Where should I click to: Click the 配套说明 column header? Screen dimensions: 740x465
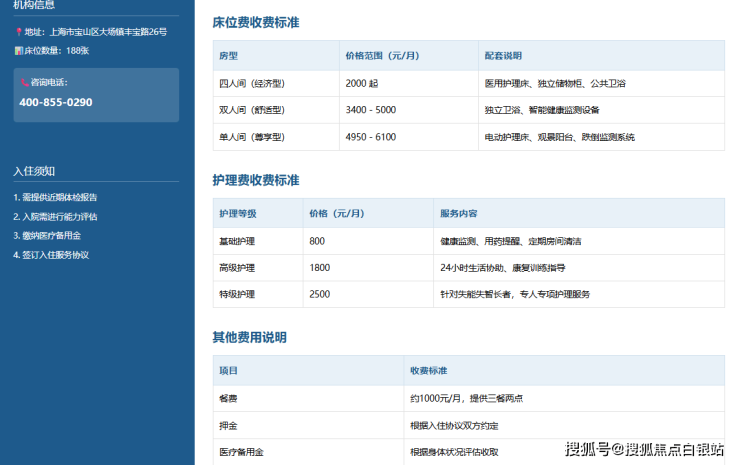click(601, 56)
